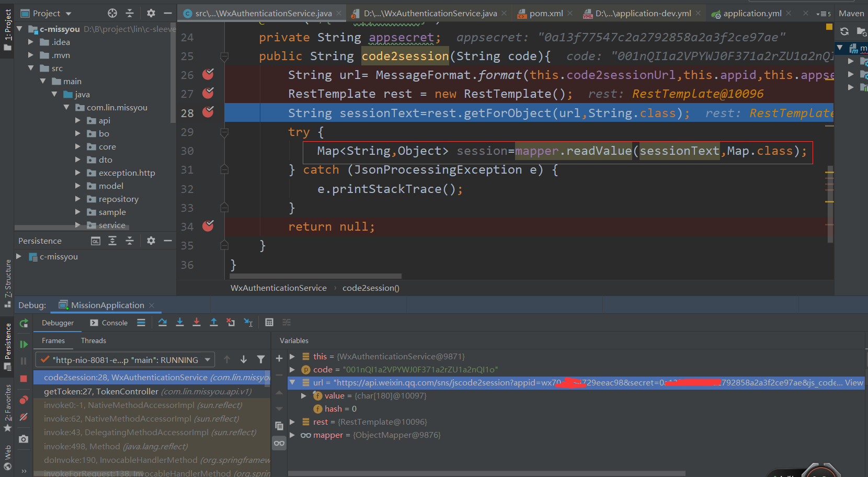The width and height of the screenshot is (868, 477).
Task: Select next frame down arrow
Action: tap(244, 359)
